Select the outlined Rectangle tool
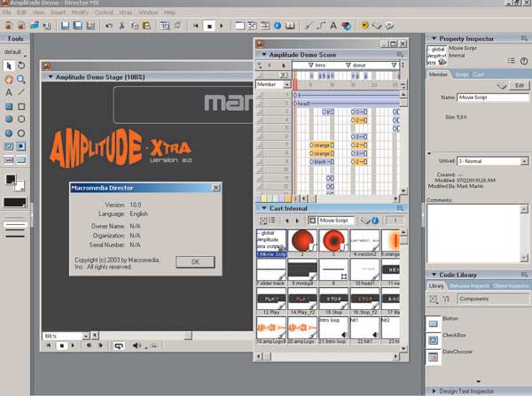 tap(21, 106)
